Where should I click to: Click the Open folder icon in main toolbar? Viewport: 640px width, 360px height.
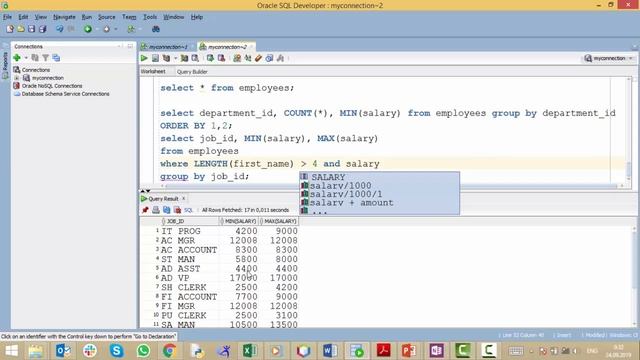[x=20, y=29]
